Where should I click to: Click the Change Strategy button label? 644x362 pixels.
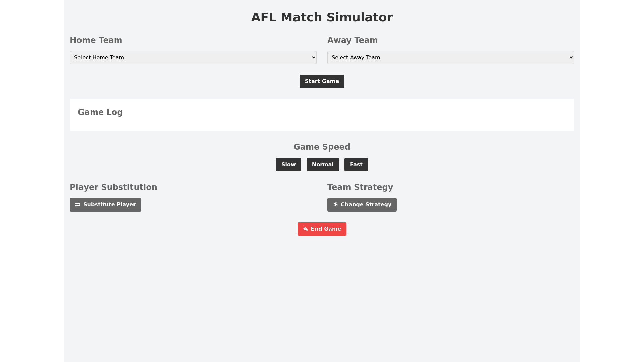(x=366, y=205)
